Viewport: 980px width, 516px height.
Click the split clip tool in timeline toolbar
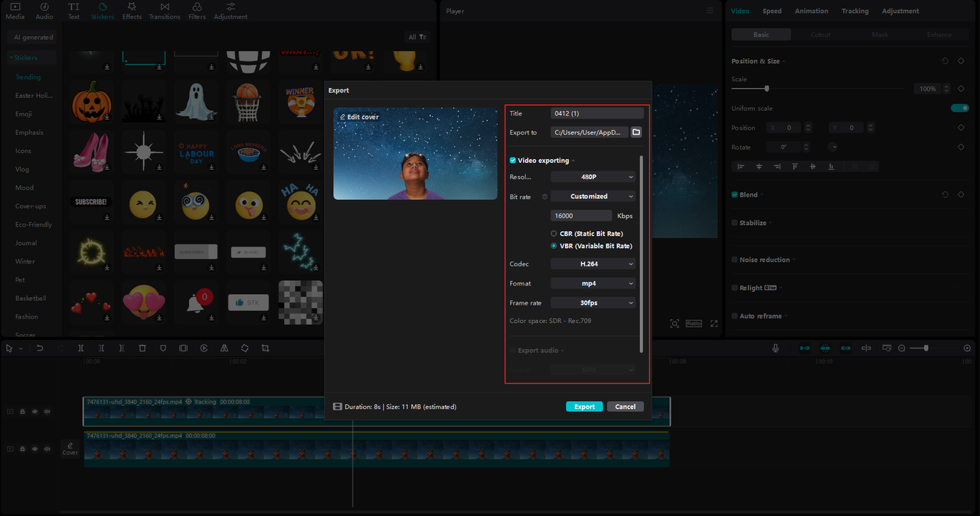pyautogui.click(x=80, y=348)
